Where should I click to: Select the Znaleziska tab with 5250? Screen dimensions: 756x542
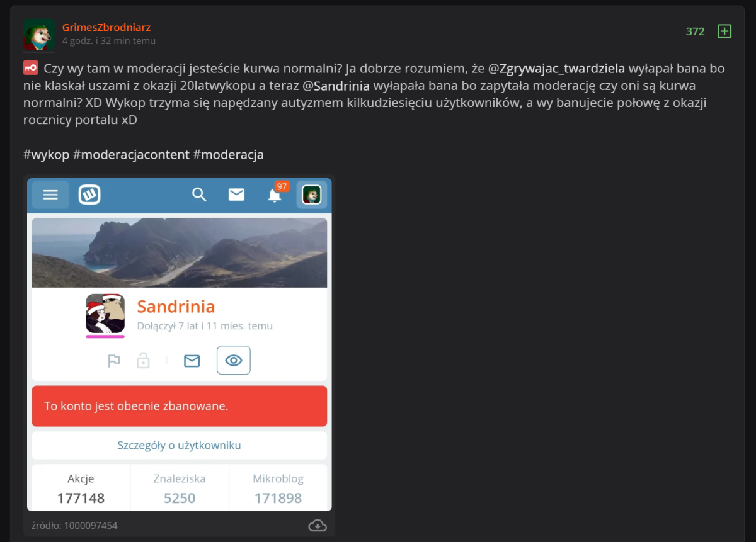180,488
